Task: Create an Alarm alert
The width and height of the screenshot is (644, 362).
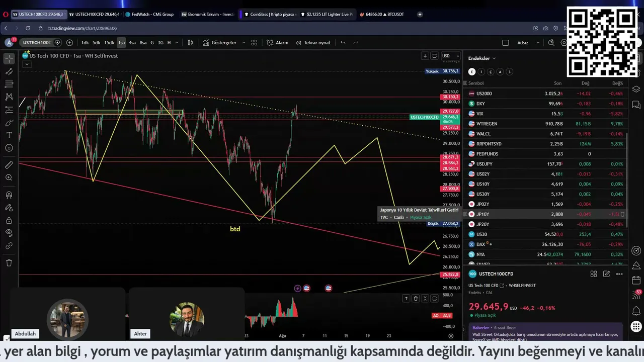Action: point(278,43)
